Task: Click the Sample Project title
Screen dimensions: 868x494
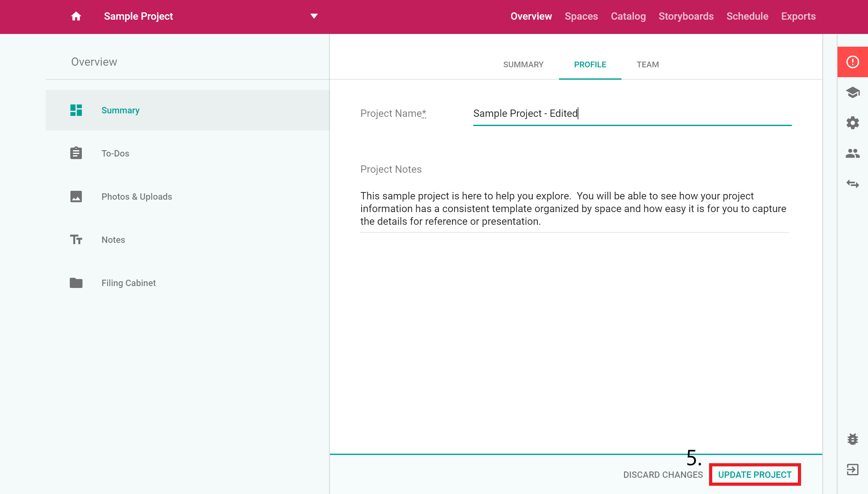Action: click(x=138, y=16)
